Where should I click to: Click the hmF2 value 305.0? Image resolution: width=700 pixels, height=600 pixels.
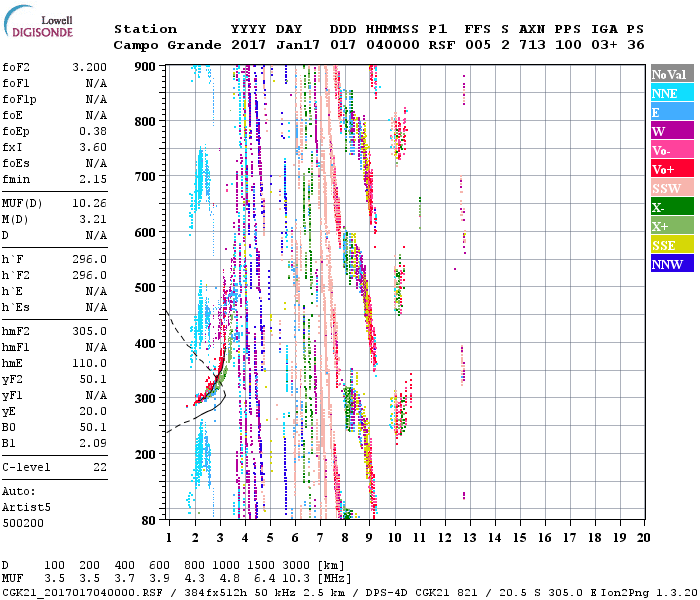[x=90, y=331]
